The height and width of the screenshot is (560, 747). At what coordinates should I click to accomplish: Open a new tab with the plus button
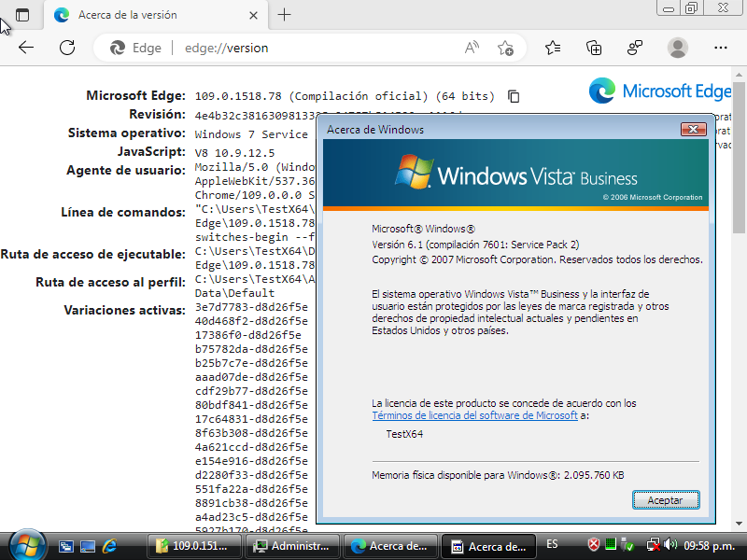(284, 15)
